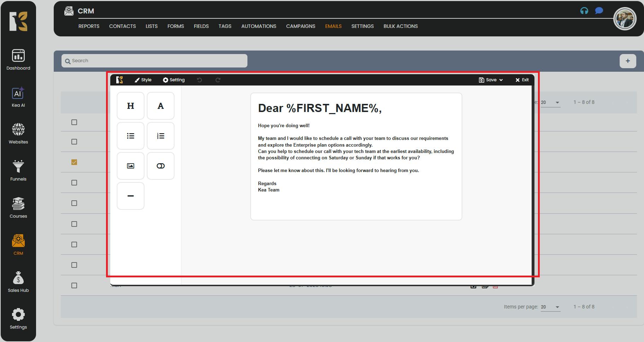644x342 pixels.
Task: Tick the first row checkbox
Action: click(x=74, y=122)
